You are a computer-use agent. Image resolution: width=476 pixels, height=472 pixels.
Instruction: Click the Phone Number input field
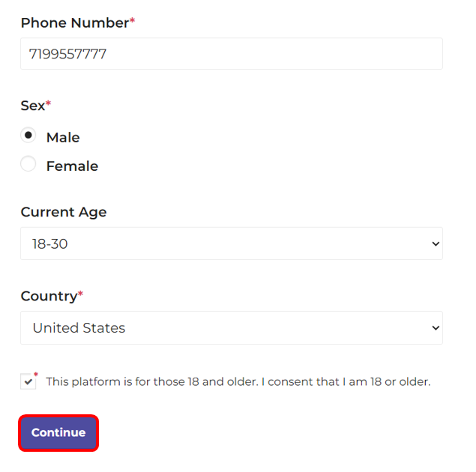(231, 54)
